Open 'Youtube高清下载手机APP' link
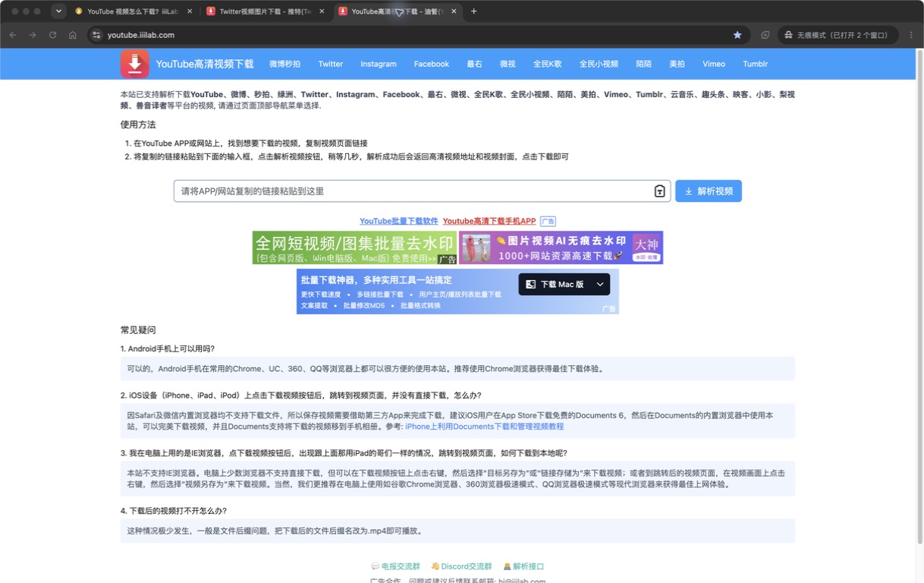The height and width of the screenshot is (583, 924). (x=489, y=221)
